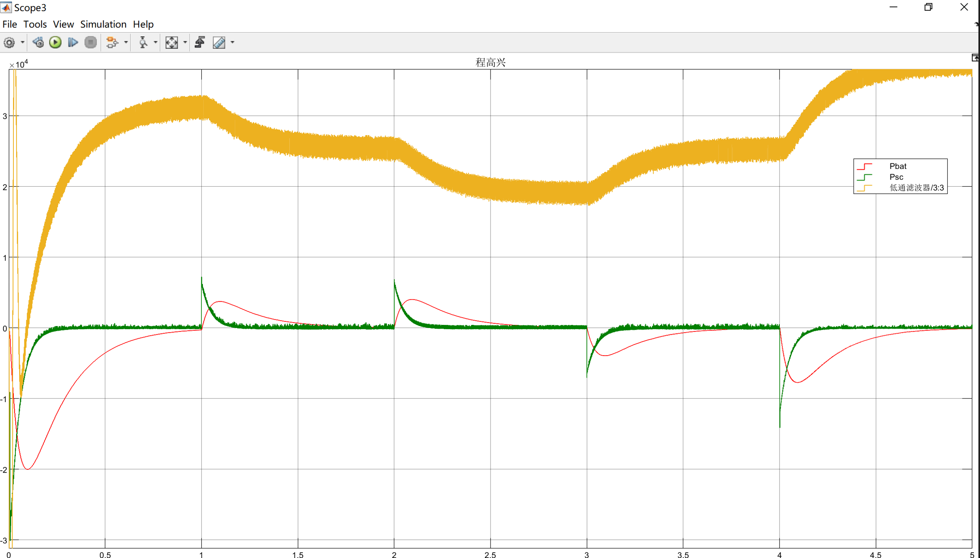This screenshot has height=558, width=980.
Task: Toggle Psc signal in legend
Action: tap(896, 177)
